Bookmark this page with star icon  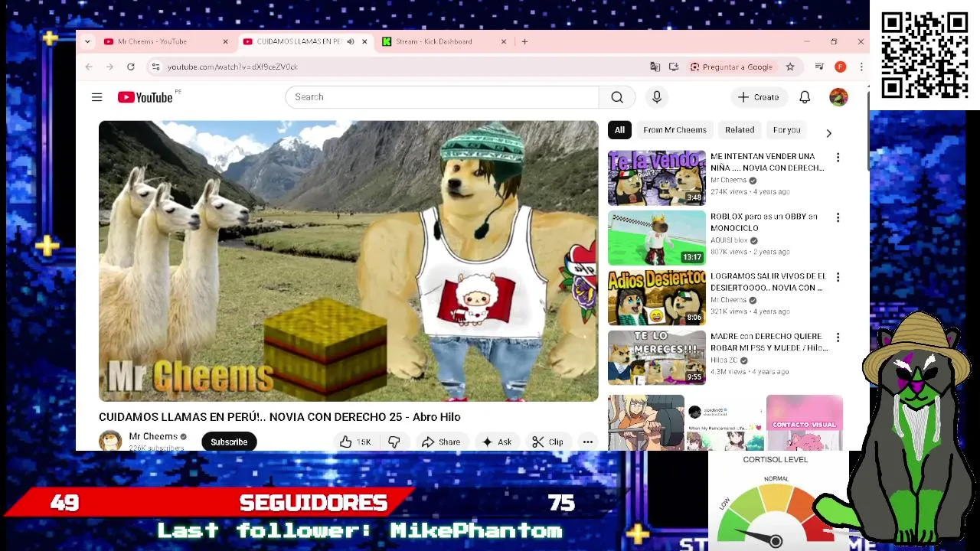[790, 67]
